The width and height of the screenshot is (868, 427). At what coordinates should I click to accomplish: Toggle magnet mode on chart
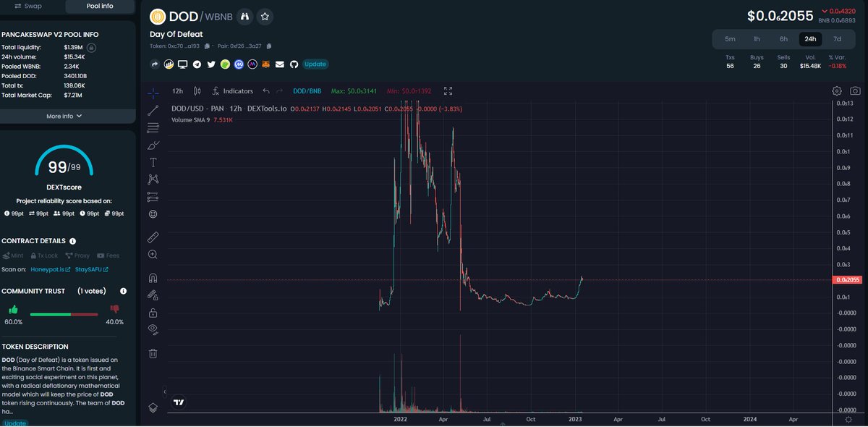(x=153, y=277)
